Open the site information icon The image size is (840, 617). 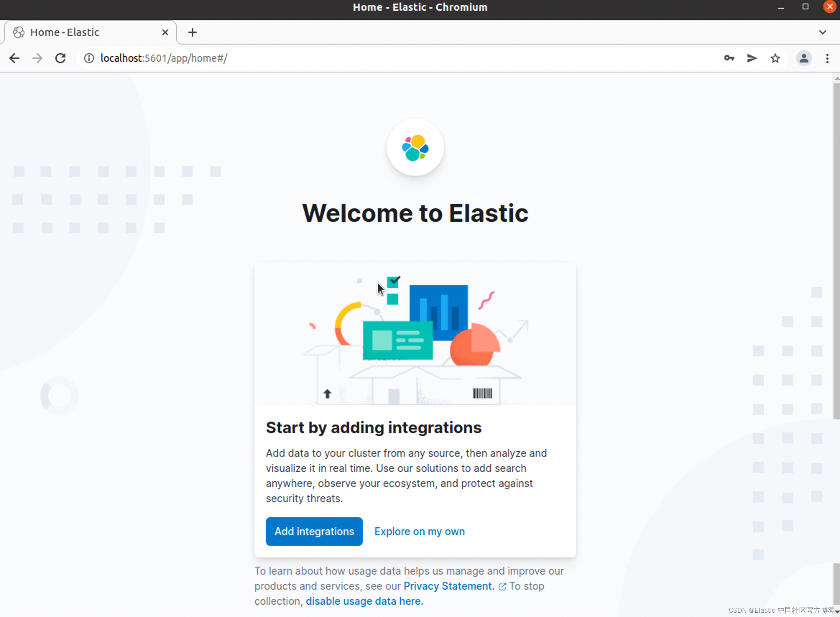pos(89,58)
